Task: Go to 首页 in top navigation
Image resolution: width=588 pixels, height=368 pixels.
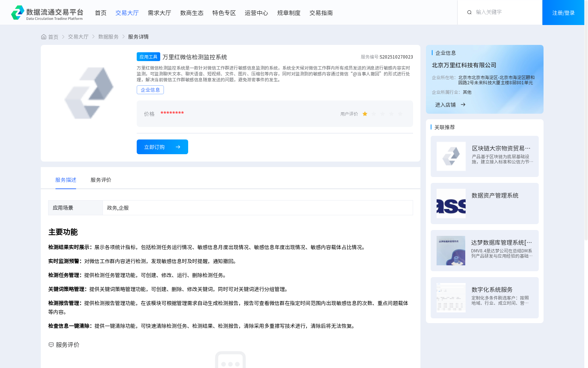Action: 101,13
